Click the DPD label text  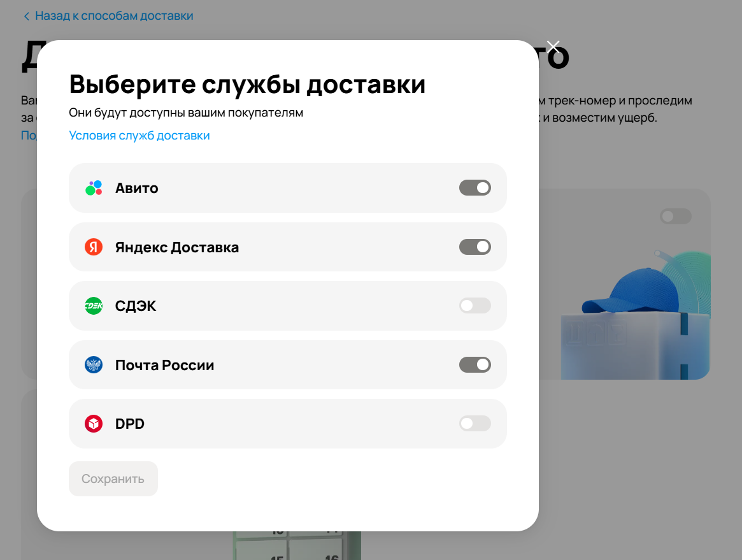click(x=130, y=424)
